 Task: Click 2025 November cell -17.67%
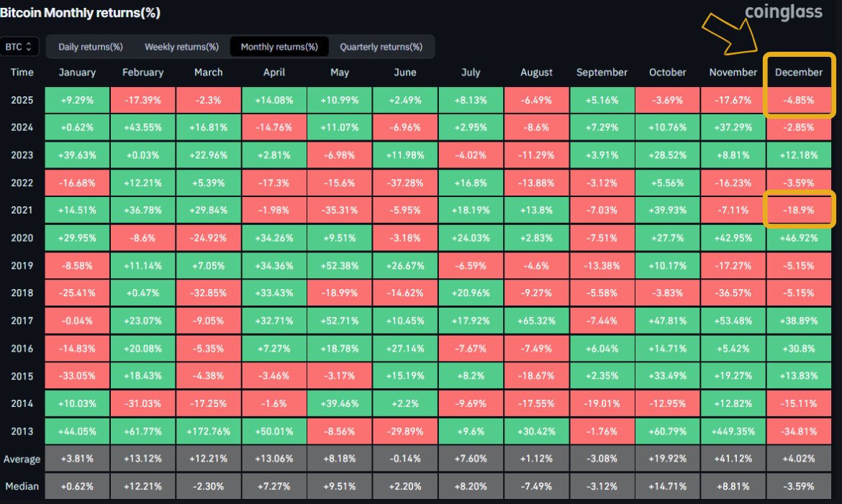[733, 100]
